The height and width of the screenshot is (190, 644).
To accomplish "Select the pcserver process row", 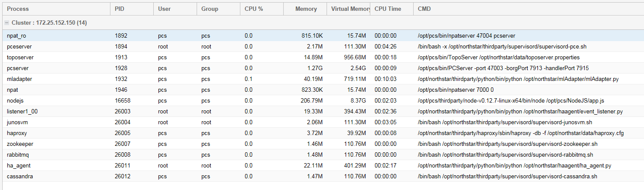I will click(x=18, y=68).
